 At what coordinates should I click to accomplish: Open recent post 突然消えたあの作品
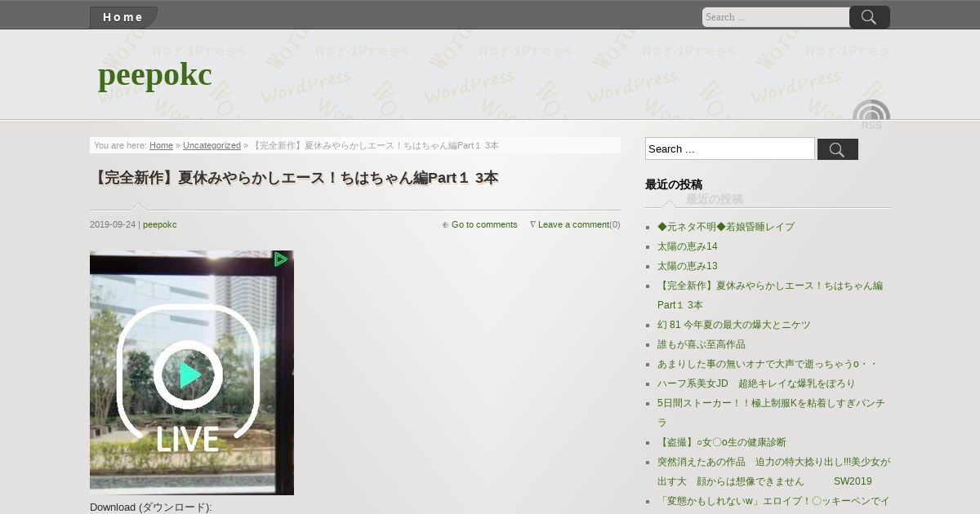coord(773,472)
